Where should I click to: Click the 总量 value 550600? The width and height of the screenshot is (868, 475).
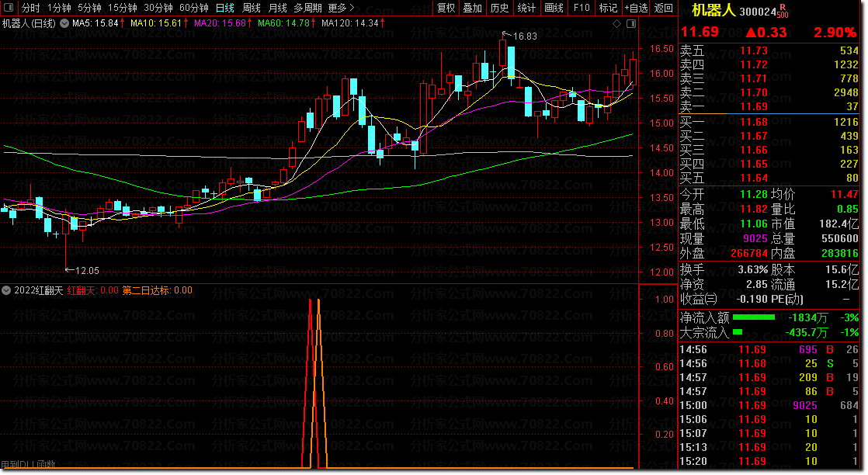pyautogui.click(x=840, y=238)
